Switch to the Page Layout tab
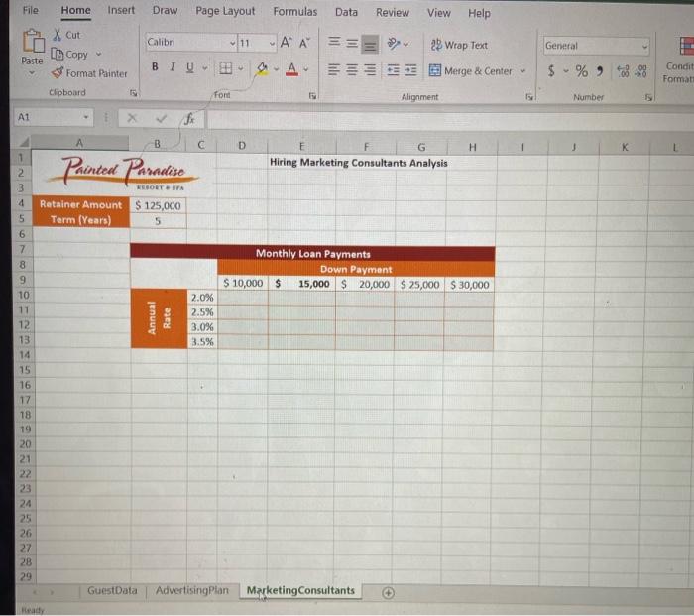Image resolution: width=694 pixels, height=616 pixels. pos(225,11)
